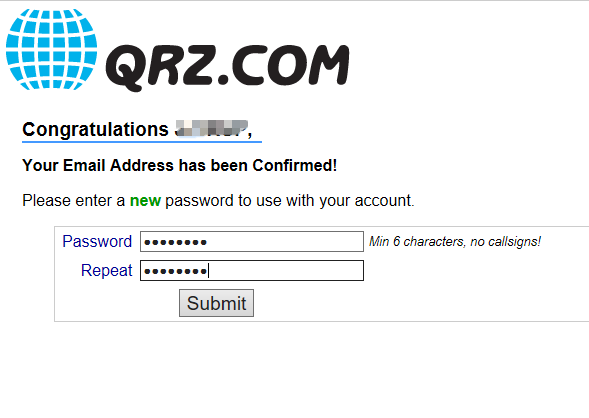The height and width of the screenshot is (418, 589).
Task: Click the word 'Confirmed!' in bold message
Action: (x=294, y=165)
